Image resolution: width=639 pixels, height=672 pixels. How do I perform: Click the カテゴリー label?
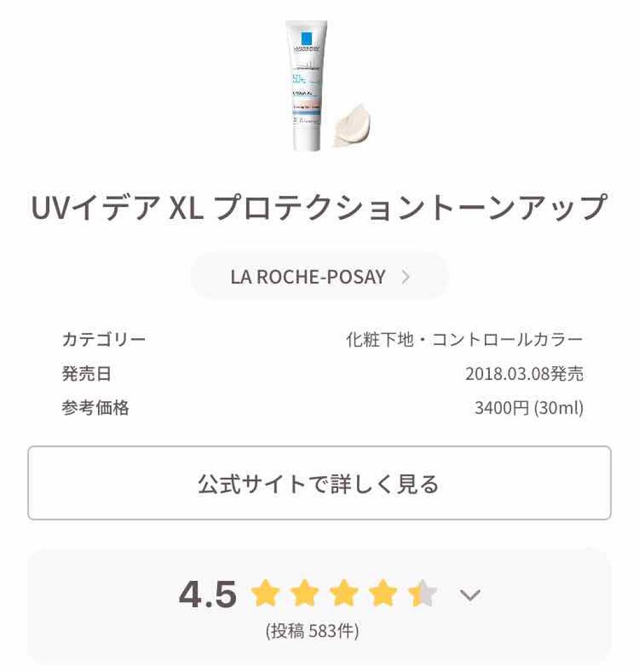(x=104, y=339)
